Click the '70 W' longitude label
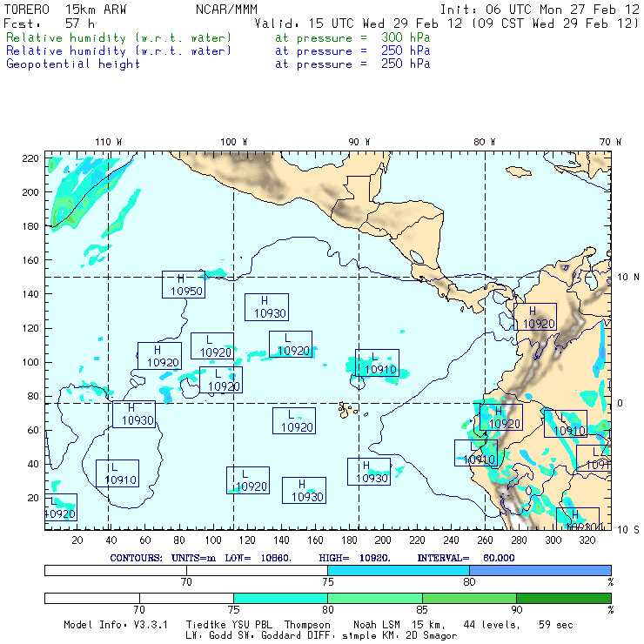This screenshot has width=644, height=644. pos(610,142)
